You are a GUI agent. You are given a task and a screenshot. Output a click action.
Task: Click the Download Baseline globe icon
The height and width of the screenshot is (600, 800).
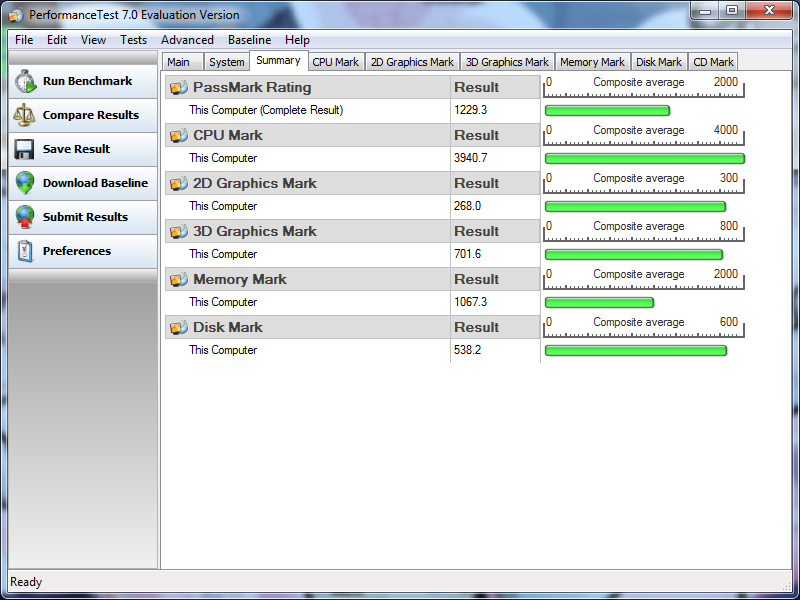click(x=24, y=183)
